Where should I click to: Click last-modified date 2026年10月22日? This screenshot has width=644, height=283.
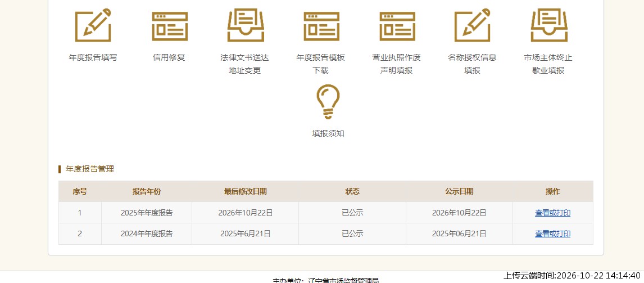pos(245,213)
